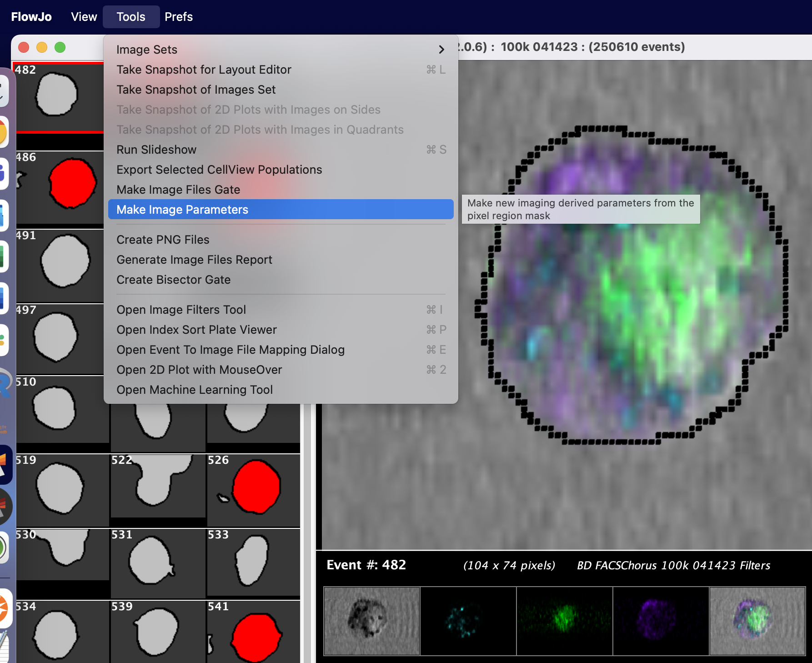
Task: Select the merged composite channel image
Action: pos(757,621)
